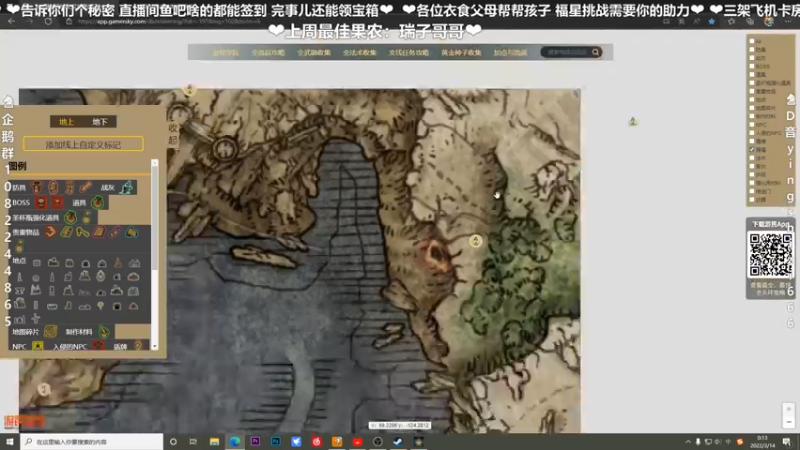
Task: Switch to the 地下 underground map tab
Action: (x=100, y=121)
